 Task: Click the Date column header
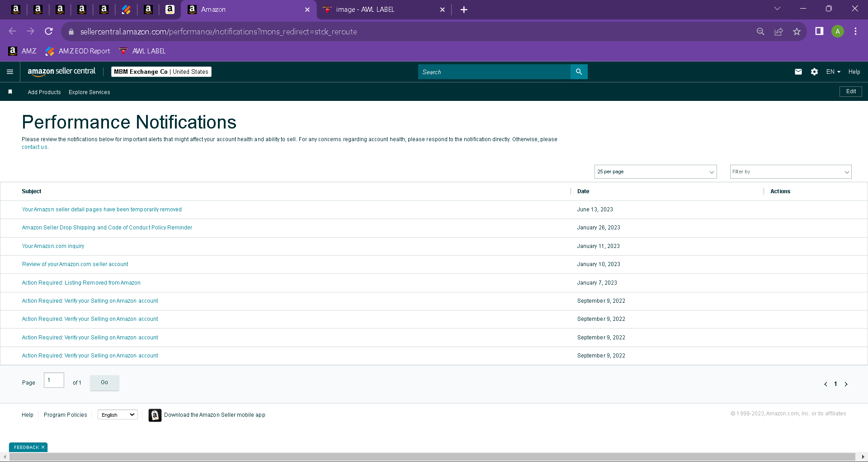[583, 191]
